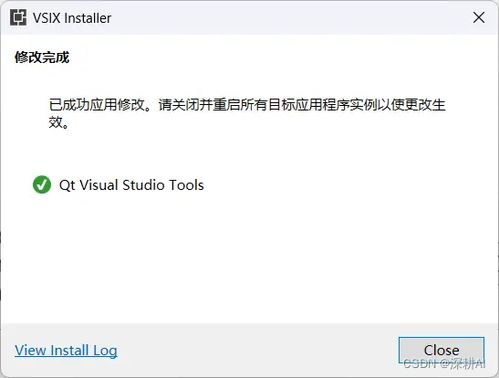Click the word Visual in extension name

pos(99,185)
